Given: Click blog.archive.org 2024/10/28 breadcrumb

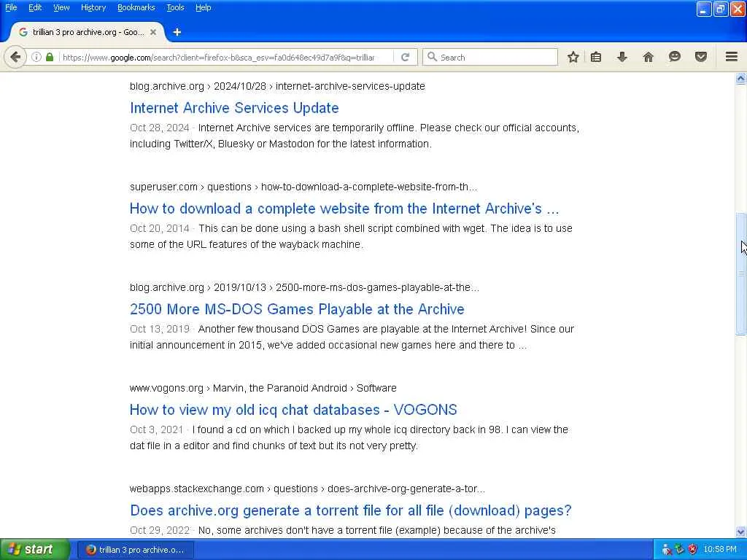Looking at the screenshot, I should point(276,86).
